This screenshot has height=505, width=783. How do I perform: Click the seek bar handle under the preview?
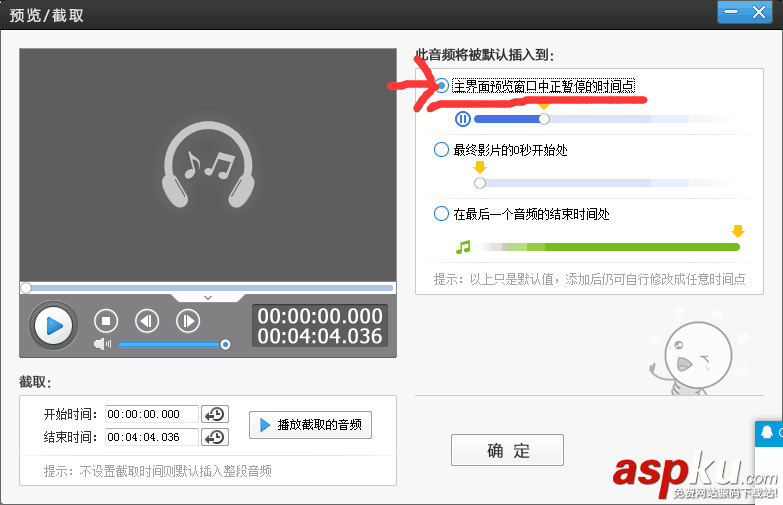(26, 288)
